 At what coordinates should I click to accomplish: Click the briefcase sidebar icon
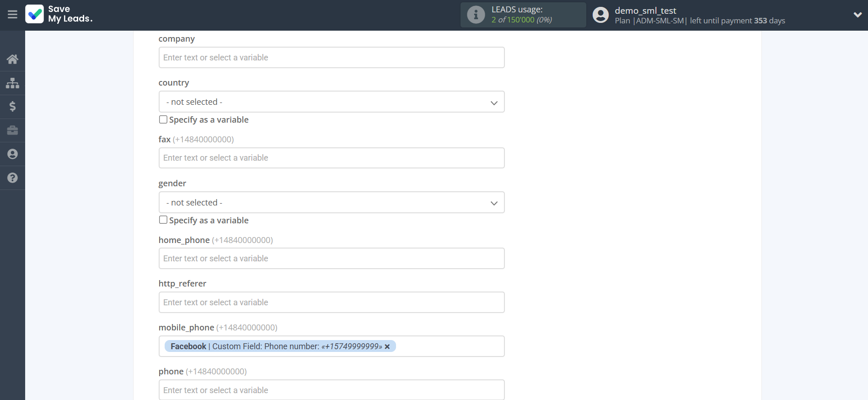pos(12,130)
